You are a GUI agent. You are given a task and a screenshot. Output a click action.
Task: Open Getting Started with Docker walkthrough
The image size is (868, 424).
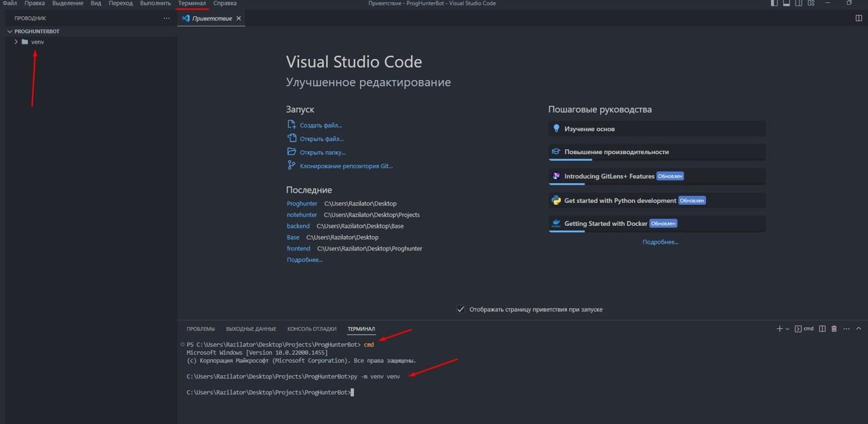(x=657, y=224)
